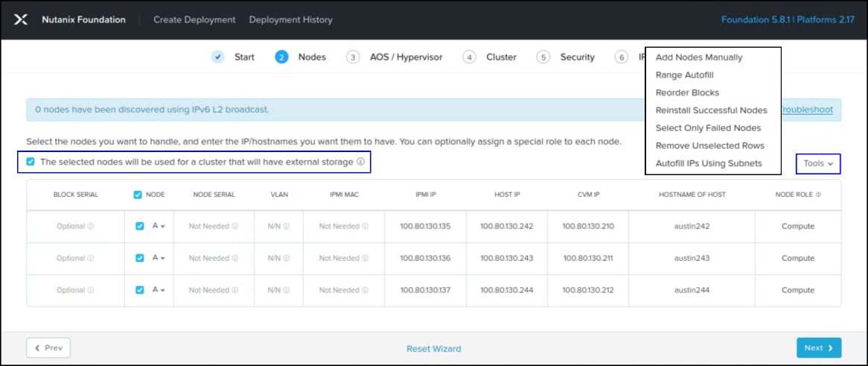The height and width of the screenshot is (366, 868).
Task: Choose Remove Unselected Rows menu entry
Action: point(709,146)
